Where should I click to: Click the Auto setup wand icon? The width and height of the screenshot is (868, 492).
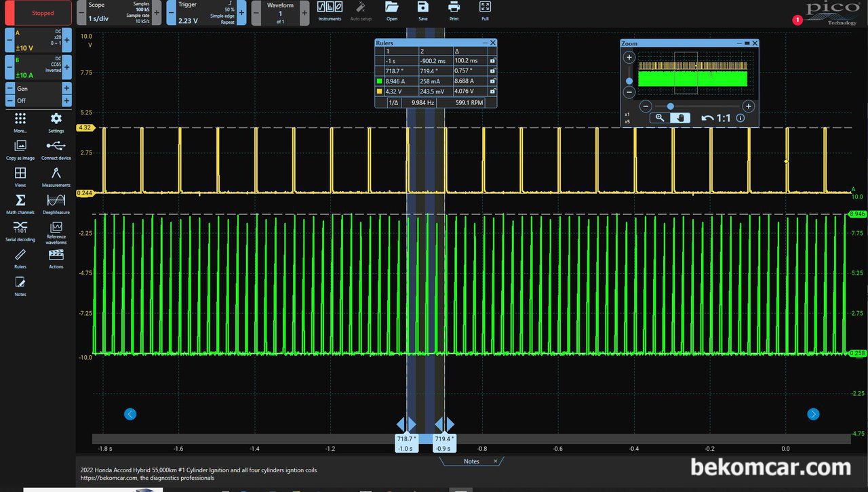click(361, 10)
